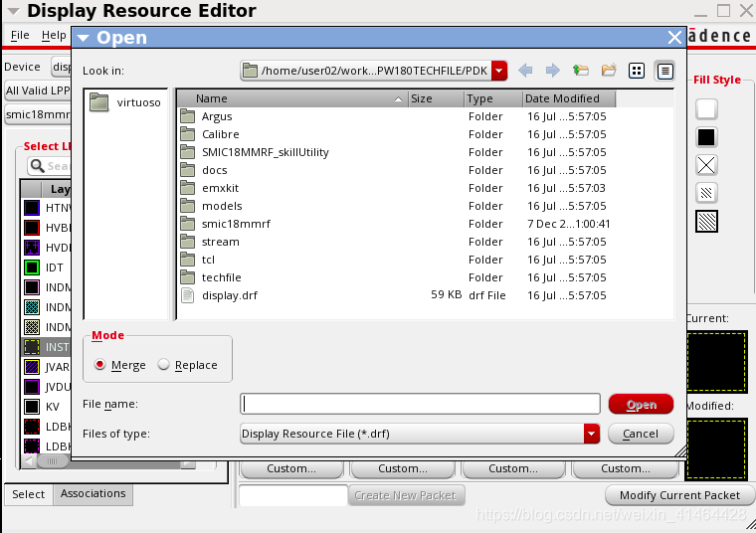The height and width of the screenshot is (533, 756).
Task: Switch to icon grid view
Action: tap(637, 71)
